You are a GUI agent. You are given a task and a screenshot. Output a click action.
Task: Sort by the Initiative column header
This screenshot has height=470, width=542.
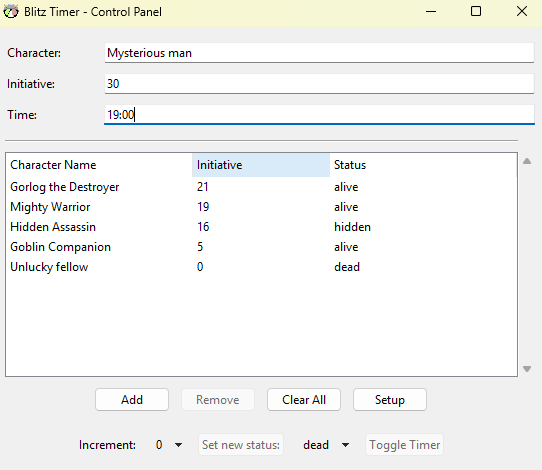pos(261,165)
